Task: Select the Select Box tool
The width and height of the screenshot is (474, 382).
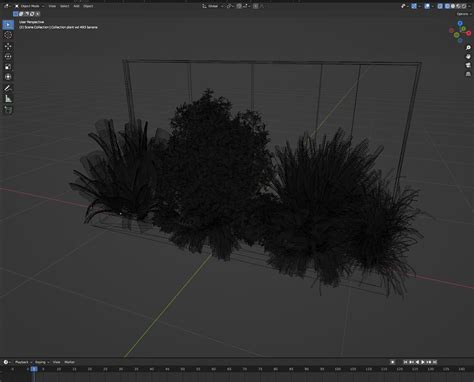Action: pyautogui.click(x=8, y=25)
